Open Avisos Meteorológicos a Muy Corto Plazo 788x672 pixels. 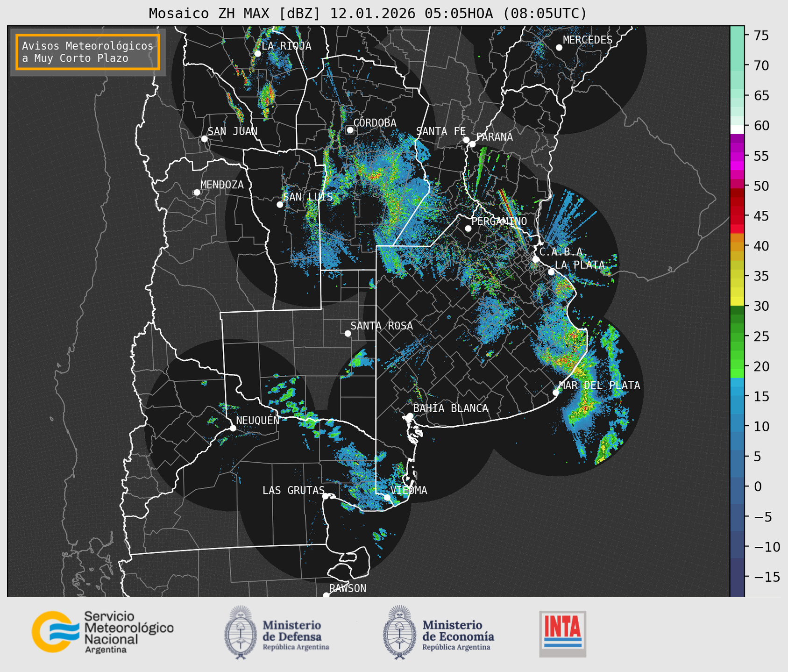point(88,52)
